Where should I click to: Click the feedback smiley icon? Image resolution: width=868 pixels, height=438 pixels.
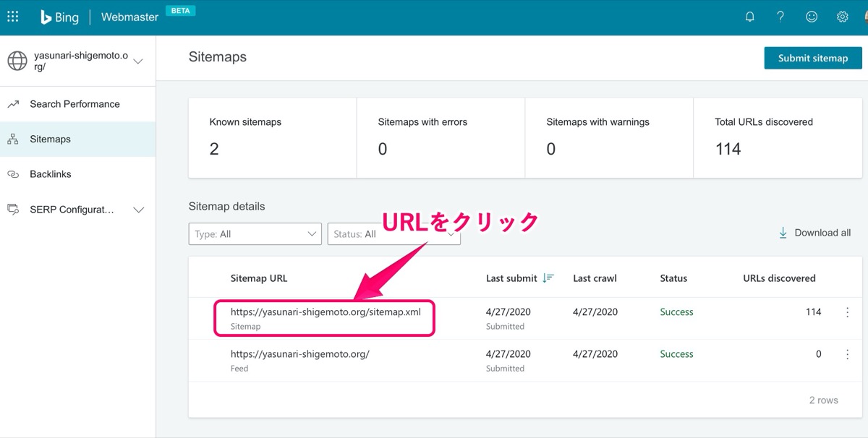812,17
